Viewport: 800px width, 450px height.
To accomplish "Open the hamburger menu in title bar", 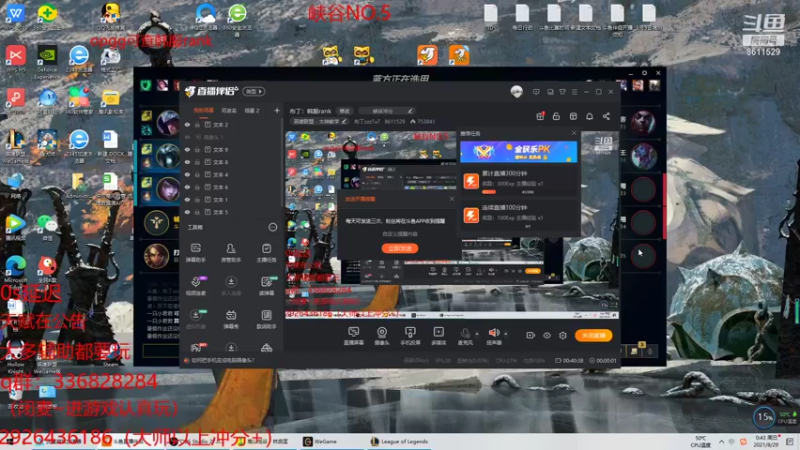I will (x=574, y=92).
